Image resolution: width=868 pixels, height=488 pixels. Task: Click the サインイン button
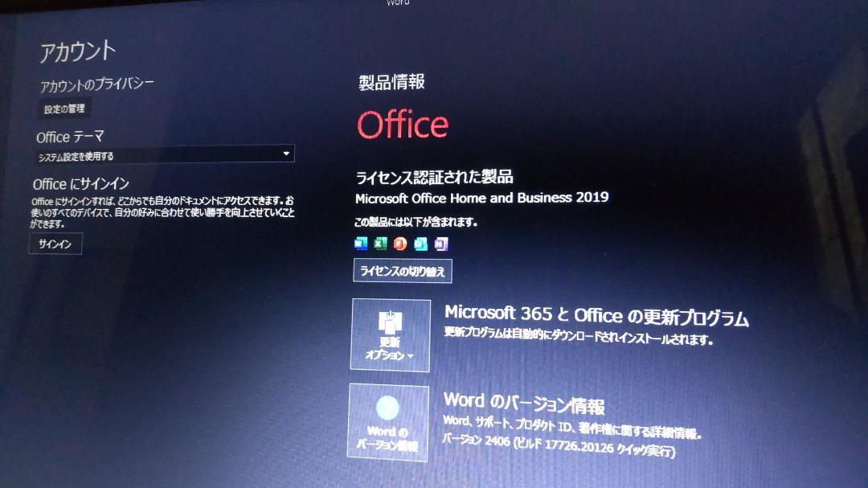[55, 244]
